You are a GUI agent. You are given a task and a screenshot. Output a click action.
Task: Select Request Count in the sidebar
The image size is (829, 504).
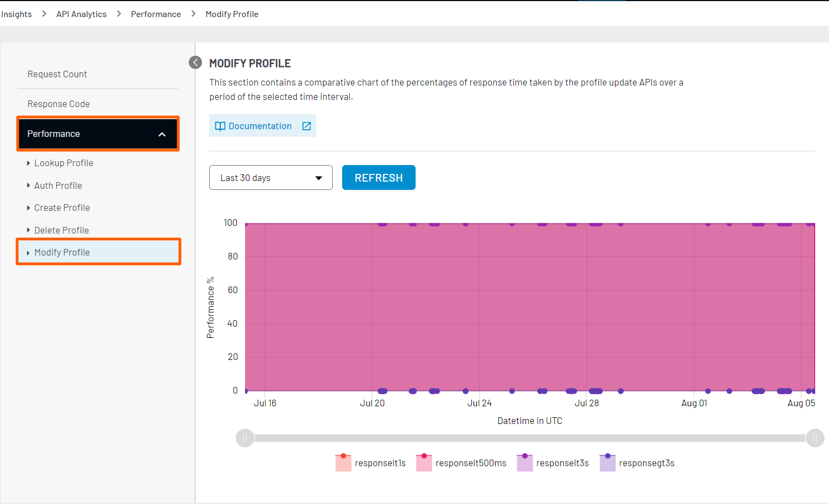[x=57, y=74]
